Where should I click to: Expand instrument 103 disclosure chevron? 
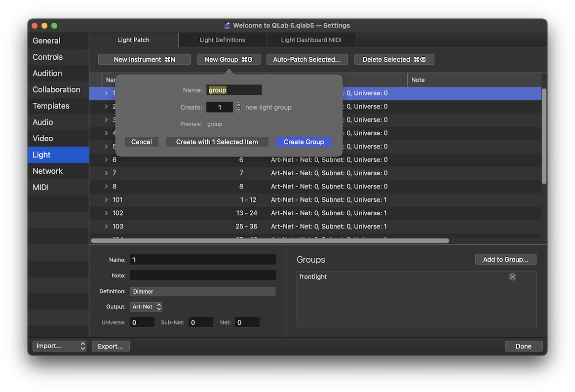click(106, 227)
